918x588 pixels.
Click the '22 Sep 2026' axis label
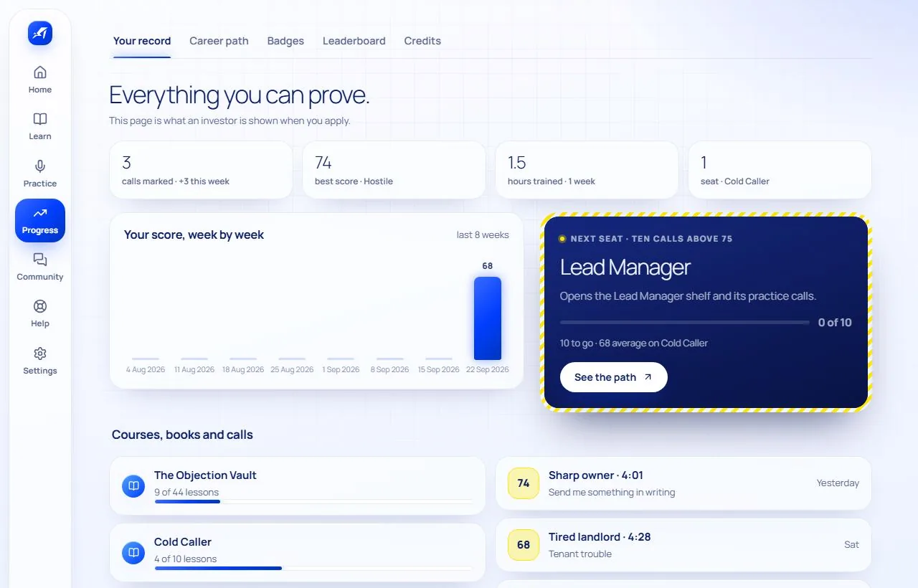tap(488, 369)
